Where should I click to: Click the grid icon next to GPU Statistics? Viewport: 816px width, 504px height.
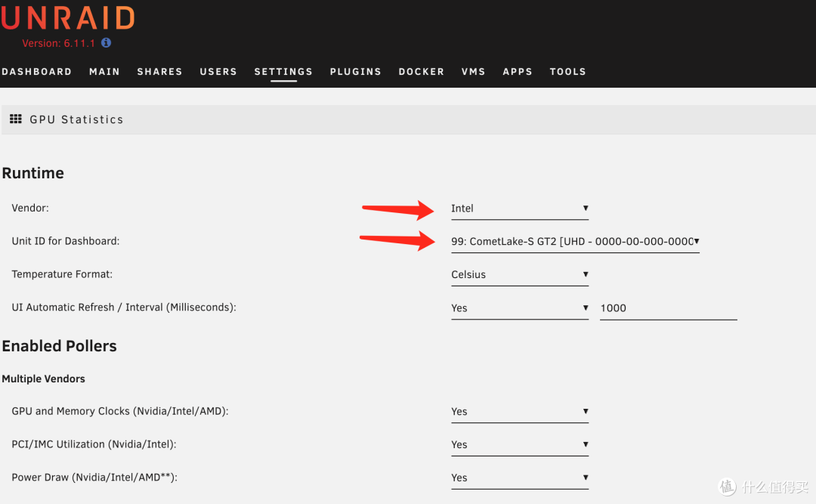coord(15,119)
